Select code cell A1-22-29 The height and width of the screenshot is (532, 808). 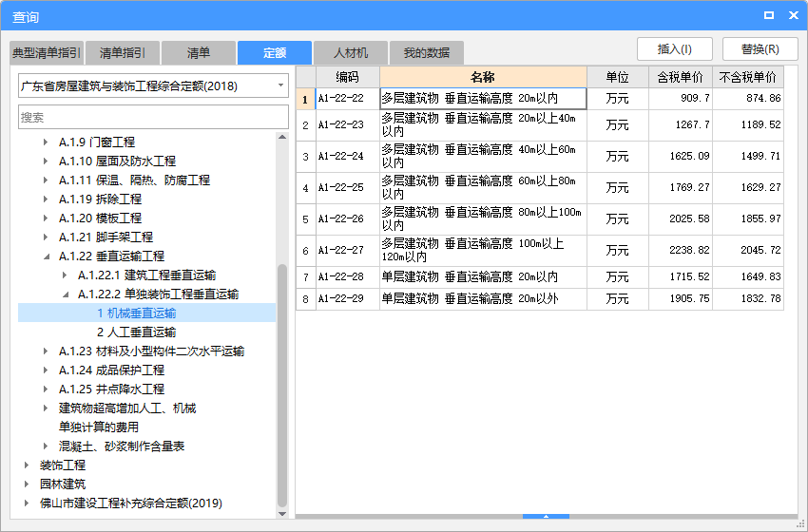[347, 298]
